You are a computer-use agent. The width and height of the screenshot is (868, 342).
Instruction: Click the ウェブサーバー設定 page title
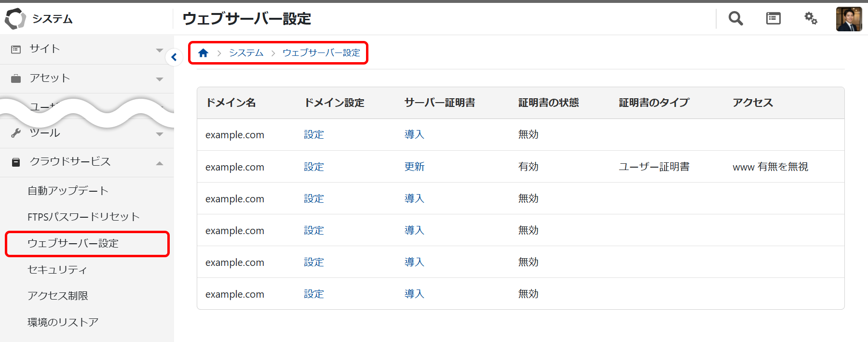point(247,19)
